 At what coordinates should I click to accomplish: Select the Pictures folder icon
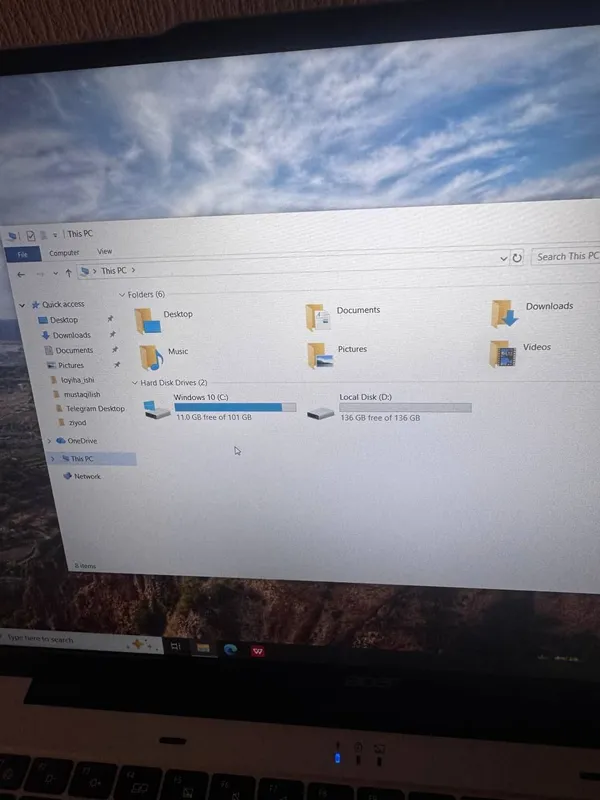tap(320, 355)
